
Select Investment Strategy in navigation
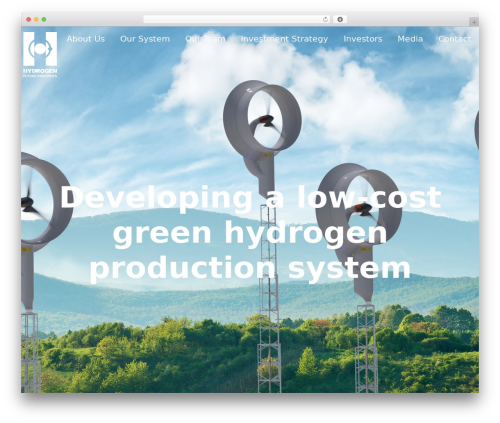point(284,39)
